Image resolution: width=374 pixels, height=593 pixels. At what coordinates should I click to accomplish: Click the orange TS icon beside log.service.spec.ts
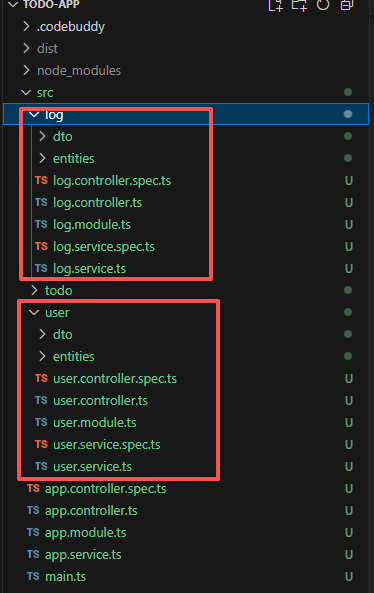pyautogui.click(x=41, y=246)
